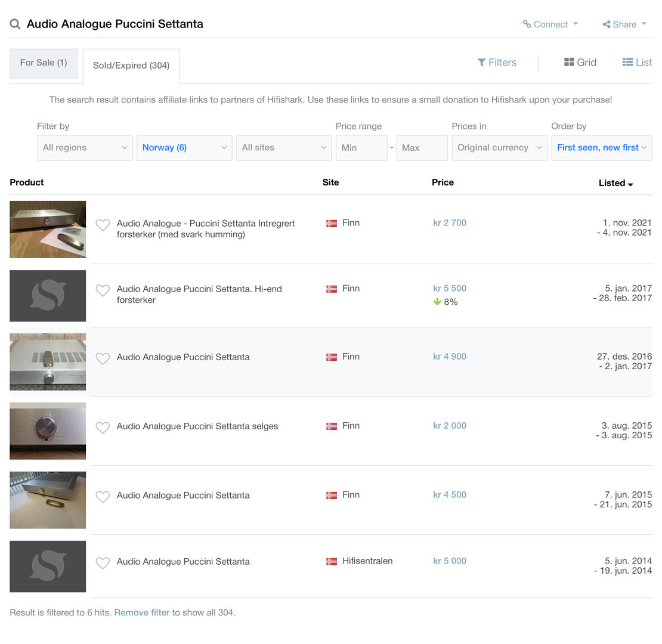Screen dimensions: 662x644
Task: Expand the All regions dropdown
Action: point(85,148)
